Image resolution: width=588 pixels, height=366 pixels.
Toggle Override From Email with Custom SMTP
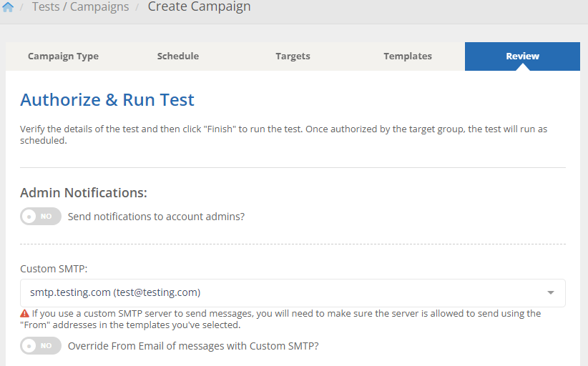coord(41,345)
